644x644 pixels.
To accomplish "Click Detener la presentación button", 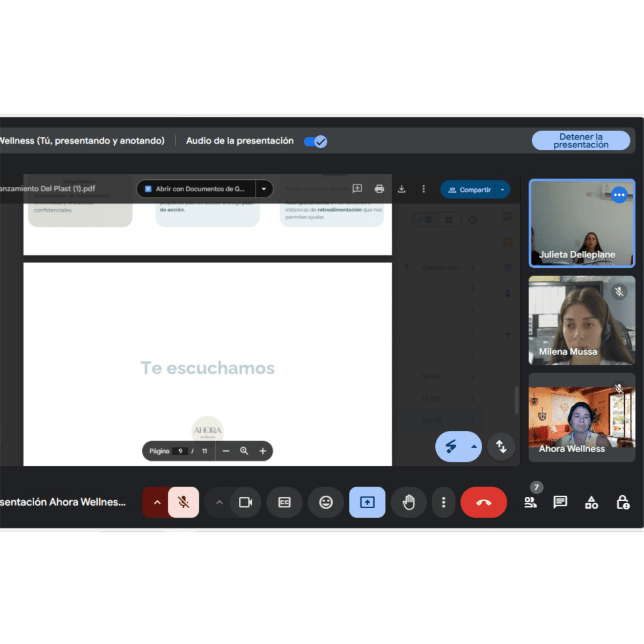I will point(581,141).
